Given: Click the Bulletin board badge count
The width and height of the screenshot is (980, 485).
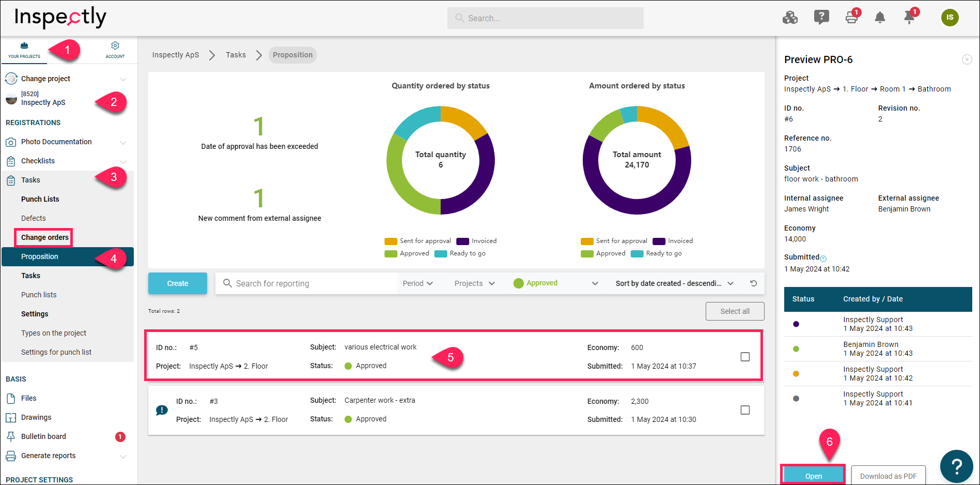Looking at the screenshot, I should (120, 437).
